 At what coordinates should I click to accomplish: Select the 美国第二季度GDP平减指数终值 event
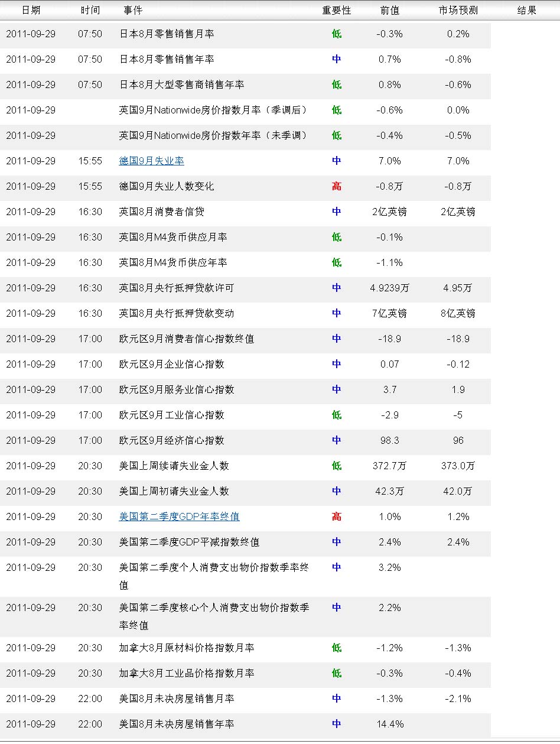[x=189, y=542]
